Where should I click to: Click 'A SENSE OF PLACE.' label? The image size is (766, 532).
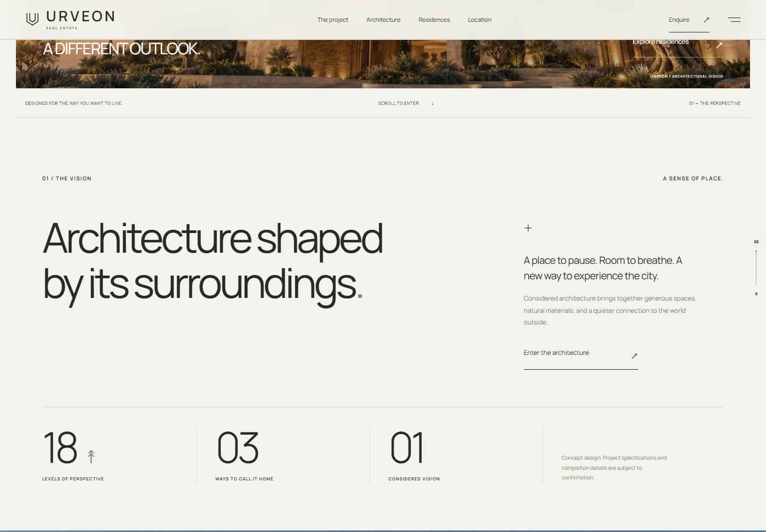(x=693, y=179)
